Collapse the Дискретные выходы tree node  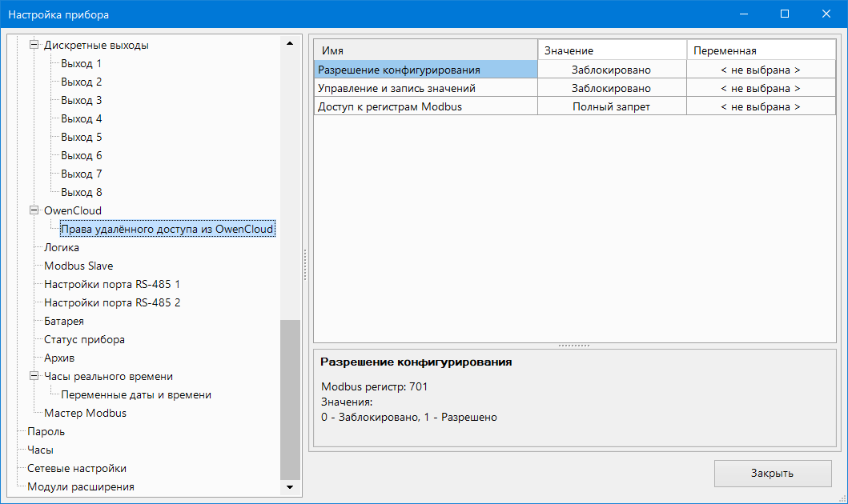(x=34, y=46)
